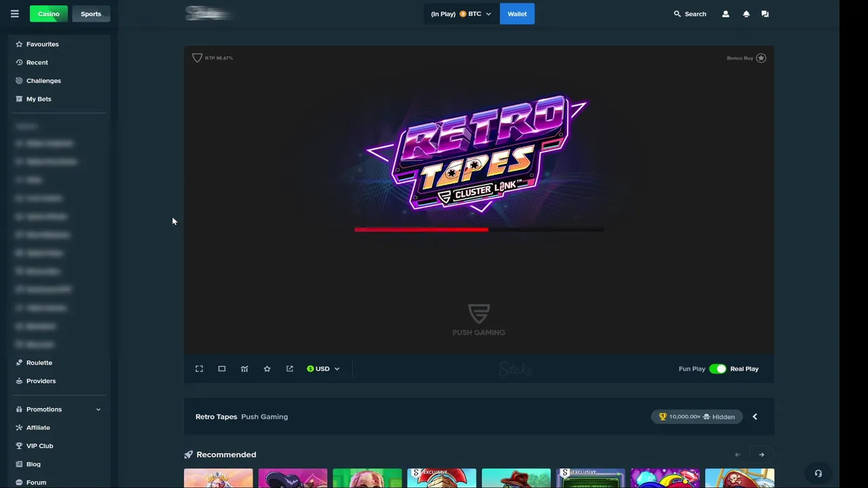Expand the Promotions menu chevron
The height and width of the screenshot is (488, 868).
pyautogui.click(x=98, y=409)
